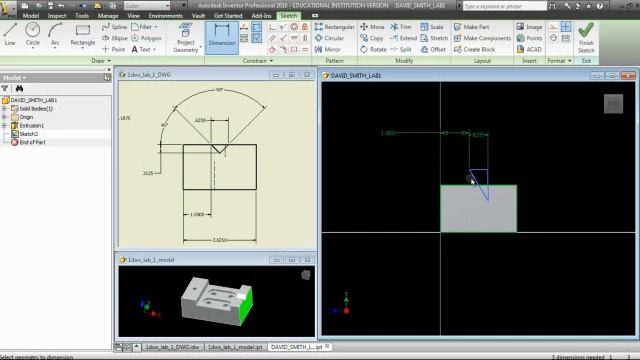Activate the Text tool
Screen dimensions: 640x360
[141, 49]
